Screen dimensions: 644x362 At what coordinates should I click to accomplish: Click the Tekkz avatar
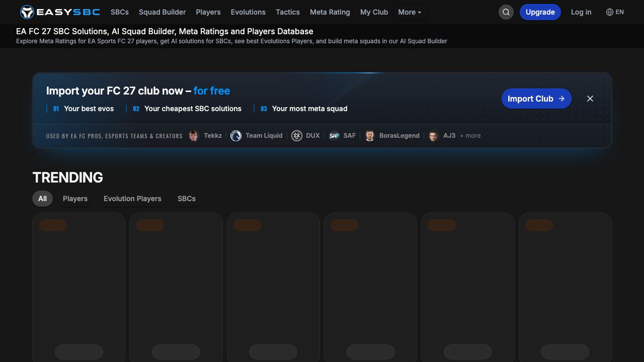coord(194,136)
